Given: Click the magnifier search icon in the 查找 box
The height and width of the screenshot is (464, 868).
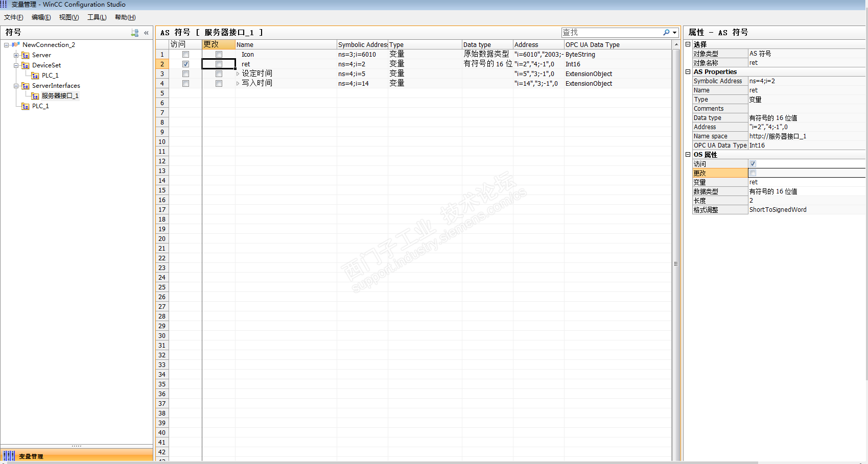Looking at the screenshot, I should tap(666, 32).
